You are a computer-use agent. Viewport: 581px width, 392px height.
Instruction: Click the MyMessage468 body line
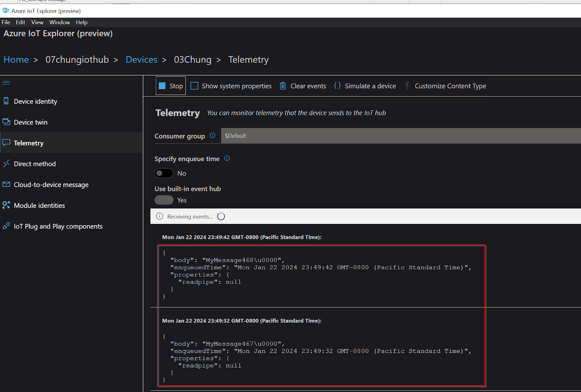[x=227, y=260]
